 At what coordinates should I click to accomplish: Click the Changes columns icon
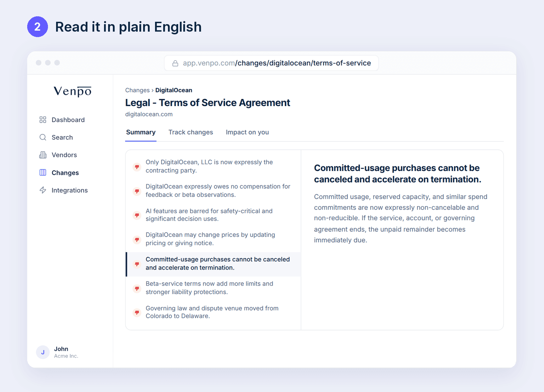pos(43,173)
